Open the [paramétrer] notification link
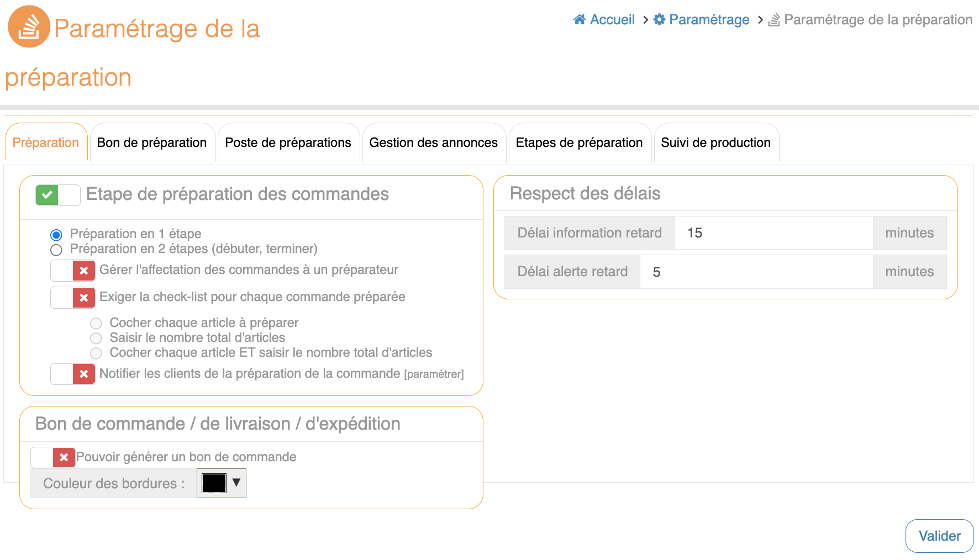 pos(434,374)
